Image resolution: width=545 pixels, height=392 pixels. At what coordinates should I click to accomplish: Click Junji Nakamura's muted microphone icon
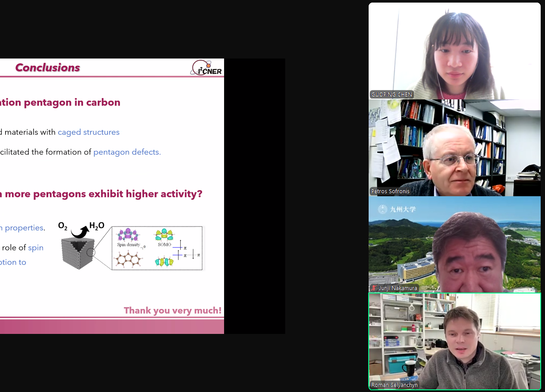(x=373, y=288)
